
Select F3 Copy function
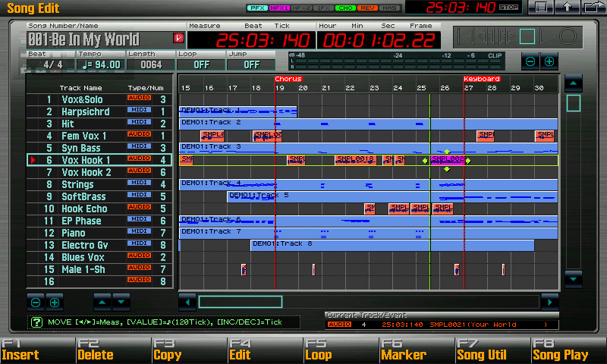coord(189,350)
